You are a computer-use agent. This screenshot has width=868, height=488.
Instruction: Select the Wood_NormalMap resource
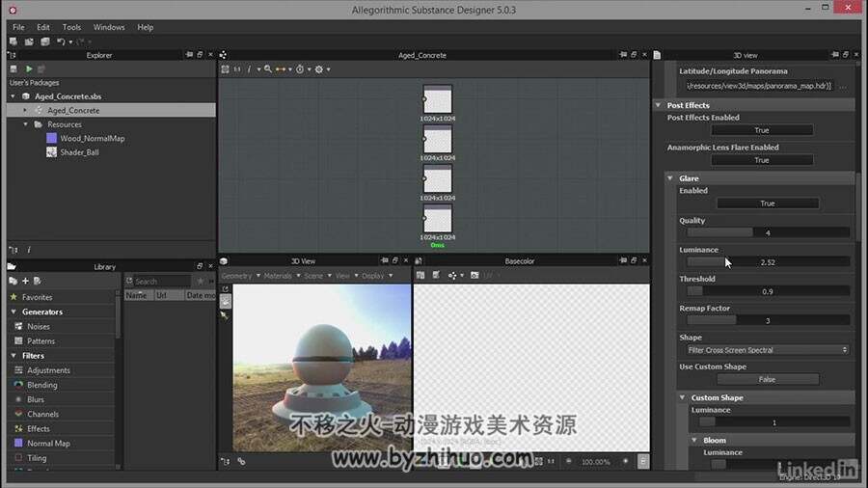93,138
